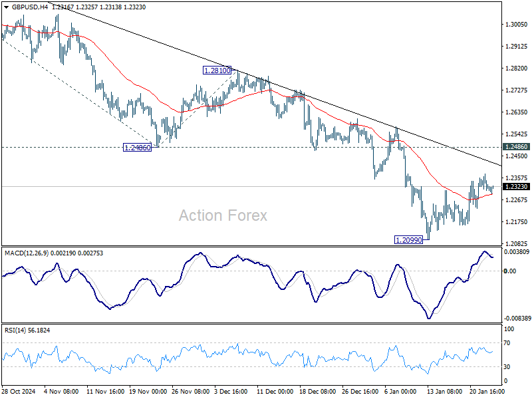Click the 11 Dec 00:00 date label
532x399 pixels.
coord(275,391)
